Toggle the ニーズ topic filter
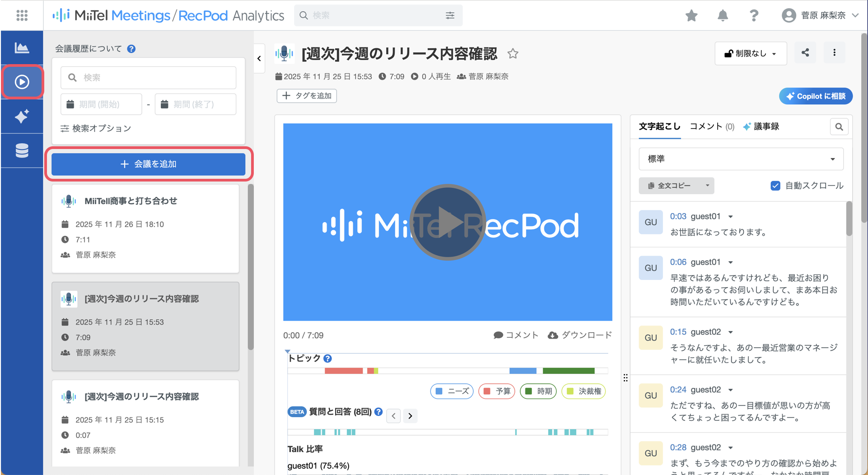 [452, 391]
